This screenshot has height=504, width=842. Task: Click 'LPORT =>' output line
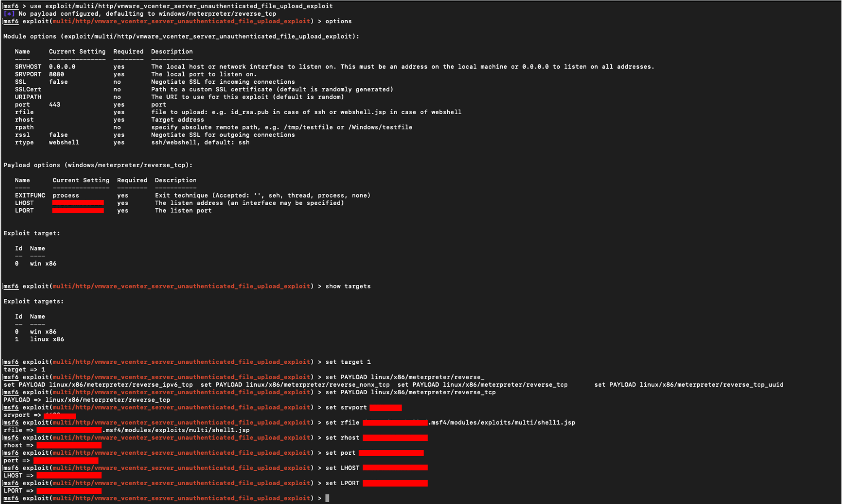[x=52, y=491]
